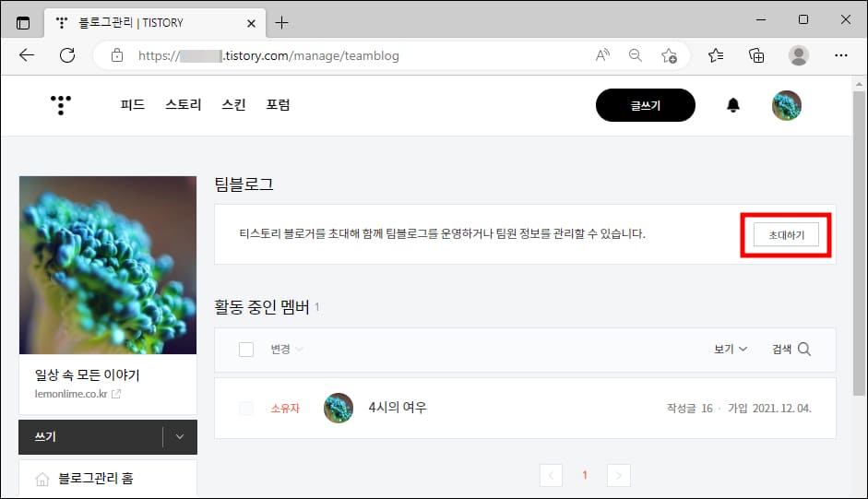This screenshot has height=499, width=868.
Task: Open the lemonlime.co.kr link
Action: [71, 394]
